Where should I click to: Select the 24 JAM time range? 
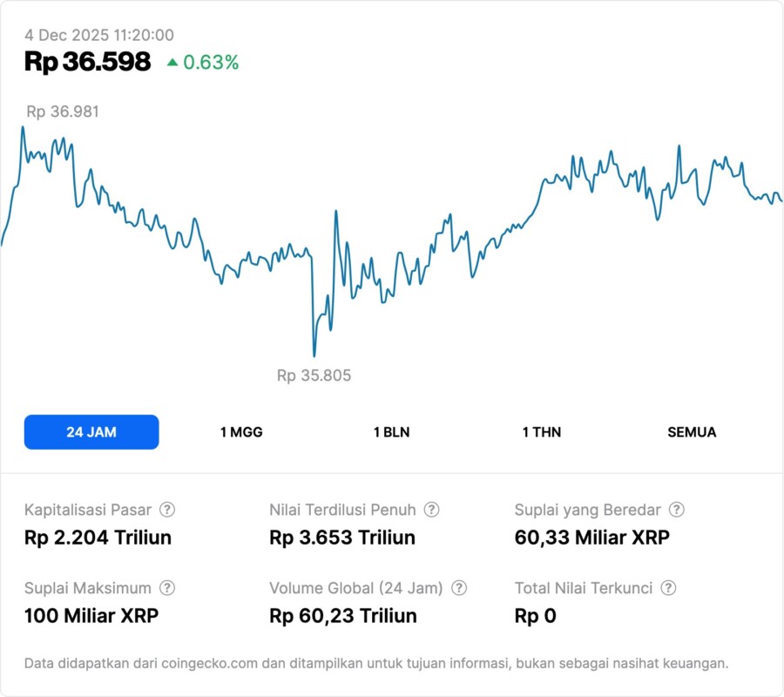click(91, 432)
